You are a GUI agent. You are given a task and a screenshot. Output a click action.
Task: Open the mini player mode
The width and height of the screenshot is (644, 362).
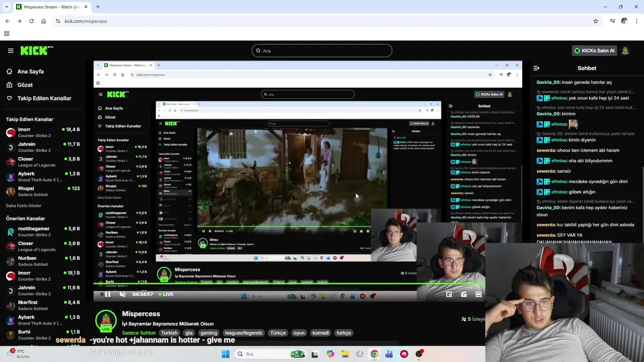pyautogui.click(x=449, y=294)
